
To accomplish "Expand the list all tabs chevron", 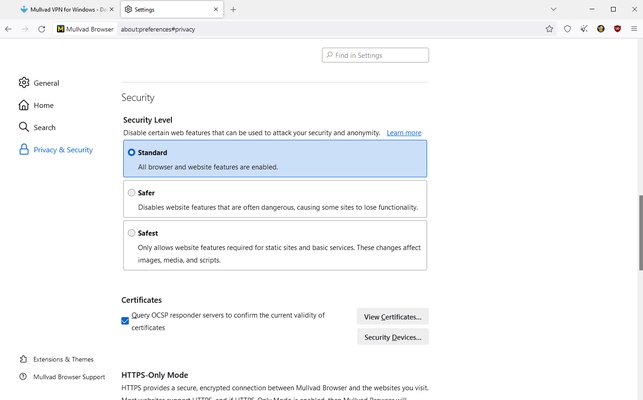I will [554, 9].
